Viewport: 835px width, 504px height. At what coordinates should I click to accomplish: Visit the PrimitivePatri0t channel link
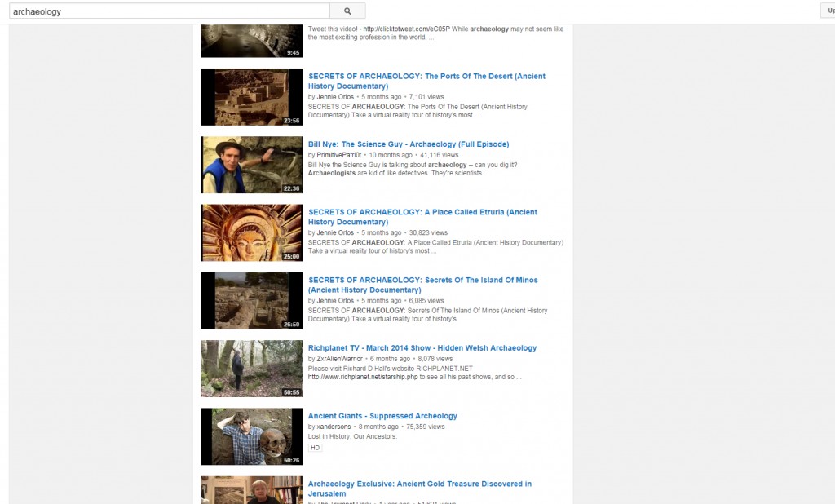pyautogui.click(x=338, y=155)
